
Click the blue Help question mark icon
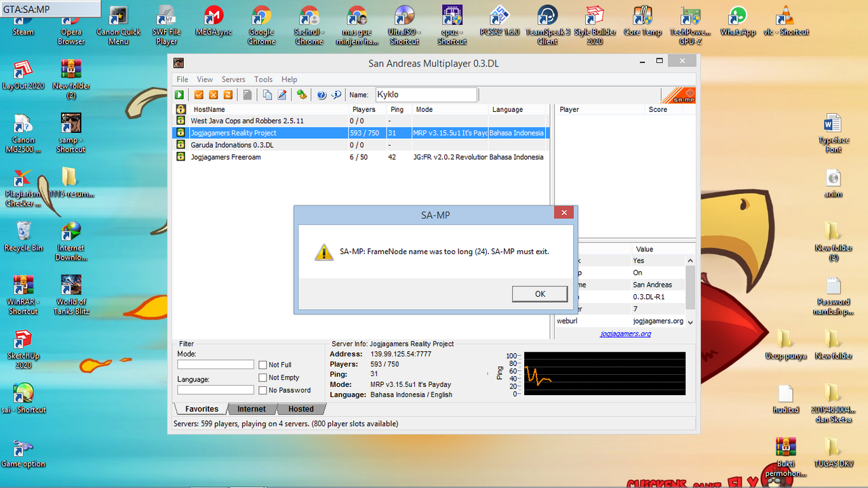[321, 95]
